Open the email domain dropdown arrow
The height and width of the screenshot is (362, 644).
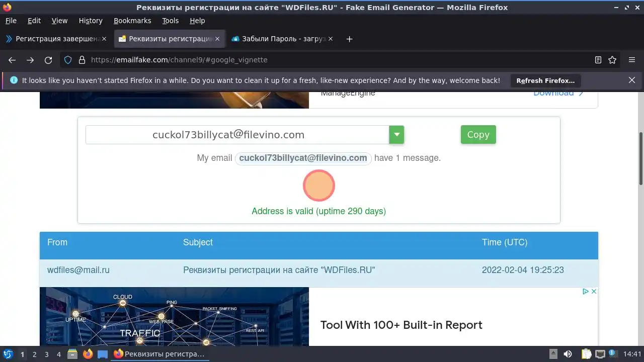[x=396, y=135]
